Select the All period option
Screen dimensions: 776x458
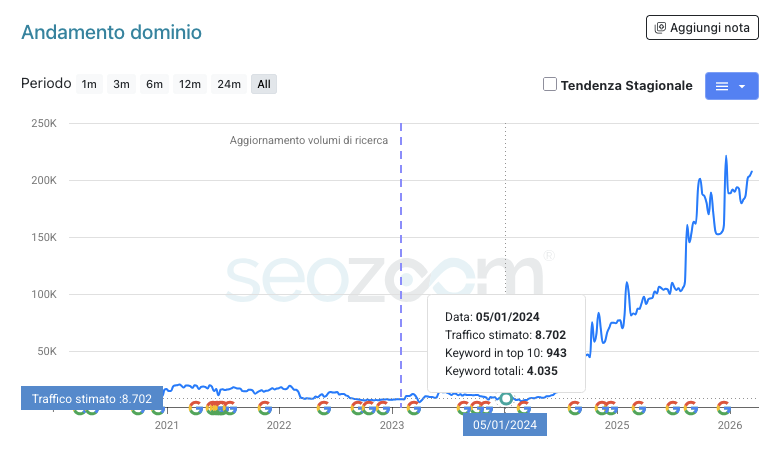coord(264,84)
